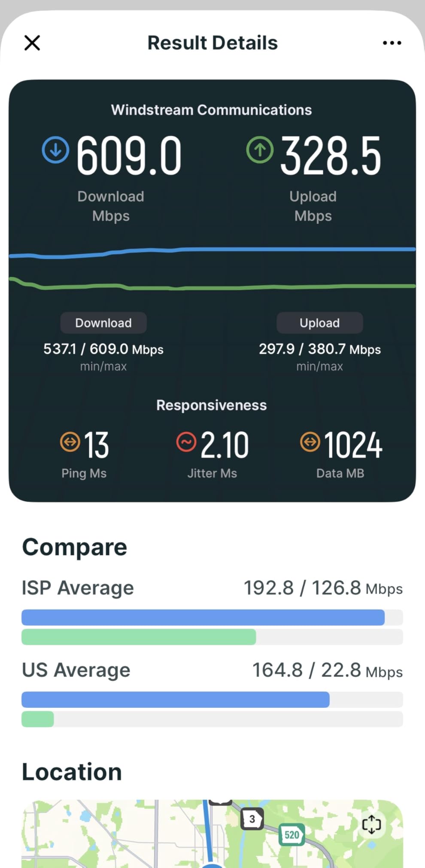Tap the blue download arrow icon

click(55, 150)
